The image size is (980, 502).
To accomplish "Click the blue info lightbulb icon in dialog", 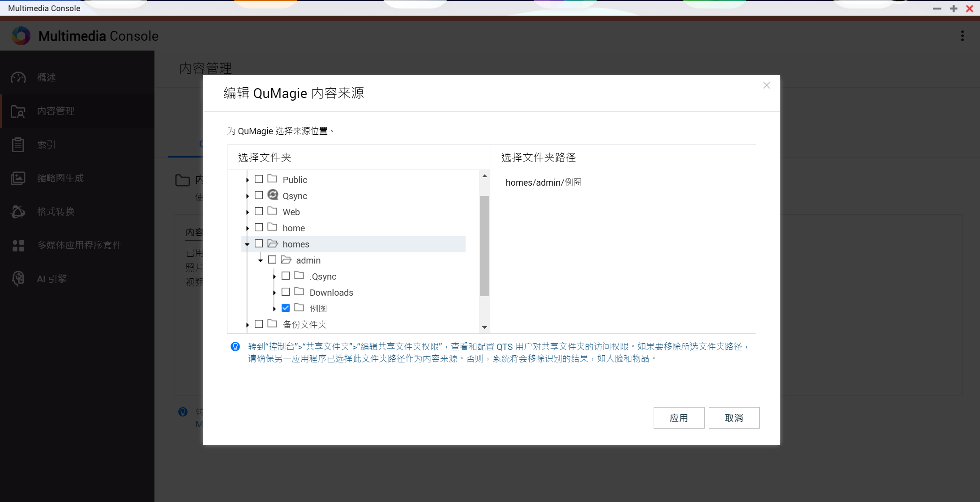I will click(x=235, y=347).
